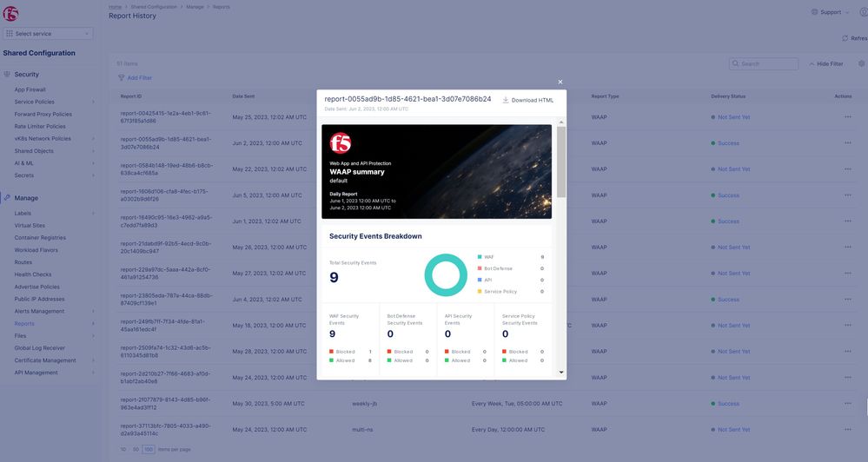Screen dimensions: 868x462
Task: Click the Report ID column header
Action: click(x=131, y=96)
